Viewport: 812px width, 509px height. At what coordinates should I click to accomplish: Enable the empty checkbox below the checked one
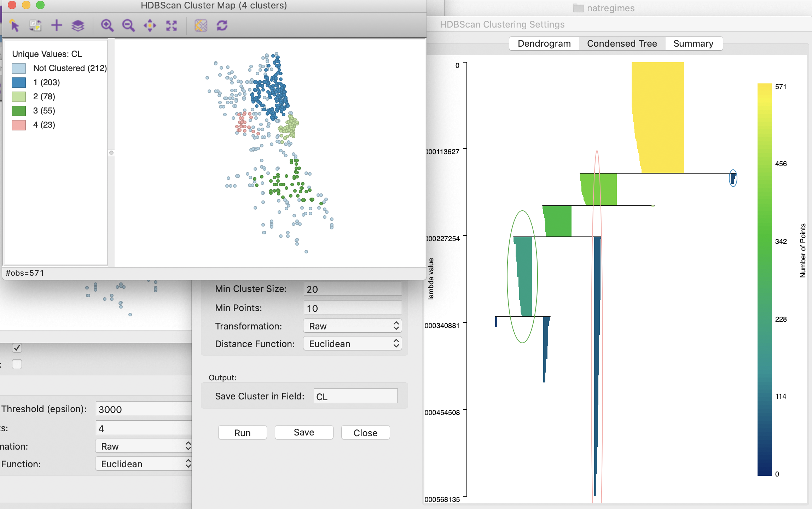click(x=17, y=364)
